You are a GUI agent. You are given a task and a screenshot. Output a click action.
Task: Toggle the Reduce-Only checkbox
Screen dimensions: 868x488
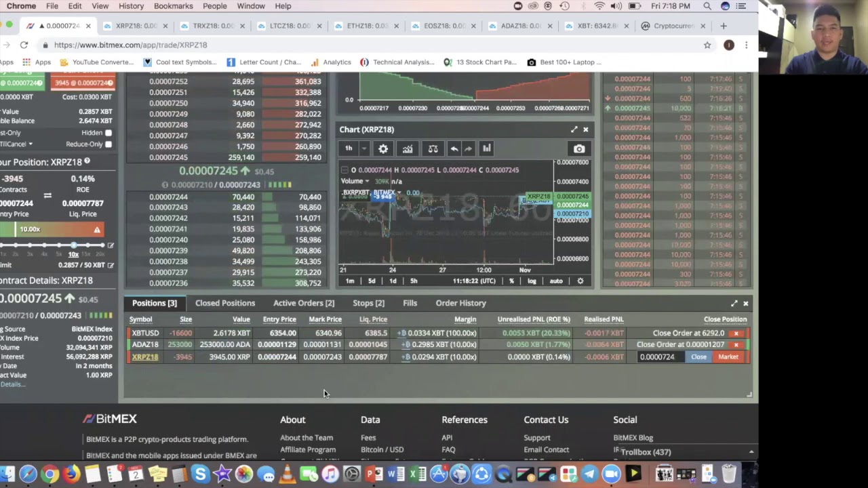pos(108,144)
